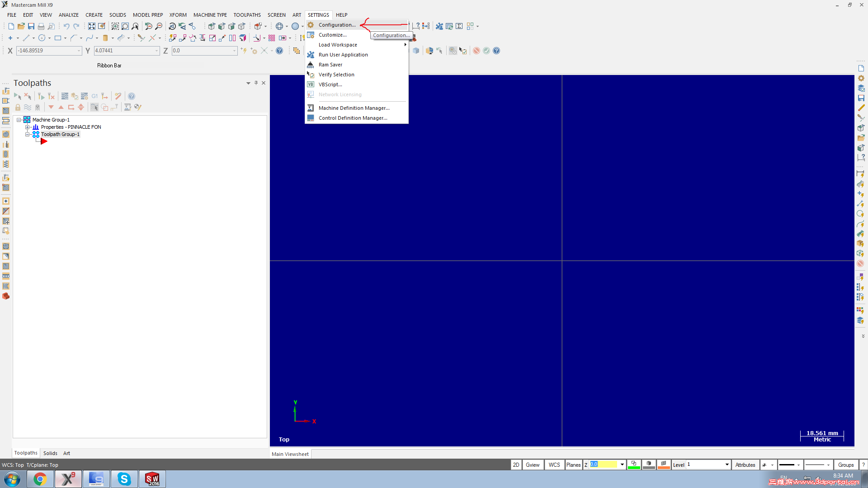Click the Attributes button
This screenshot has height=488, width=868.
point(745,465)
